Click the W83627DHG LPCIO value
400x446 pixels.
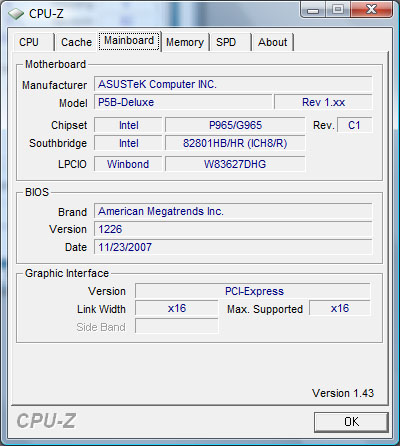[x=235, y=164]
